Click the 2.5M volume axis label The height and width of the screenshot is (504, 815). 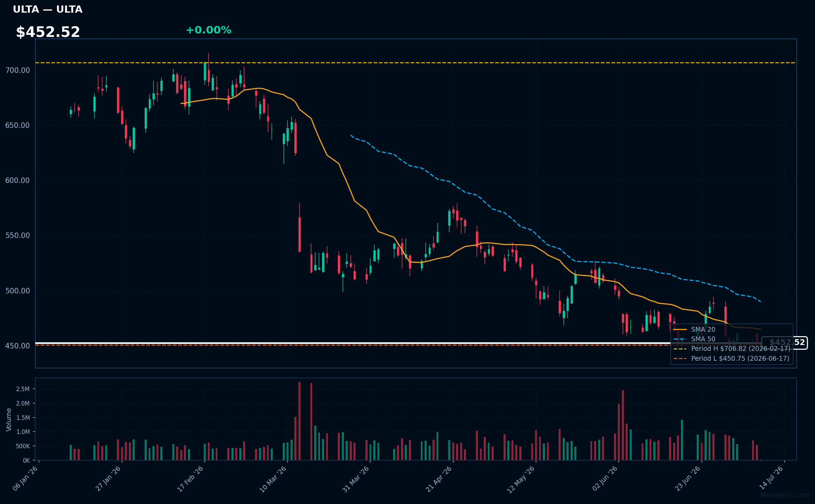[x=23, y=389]
